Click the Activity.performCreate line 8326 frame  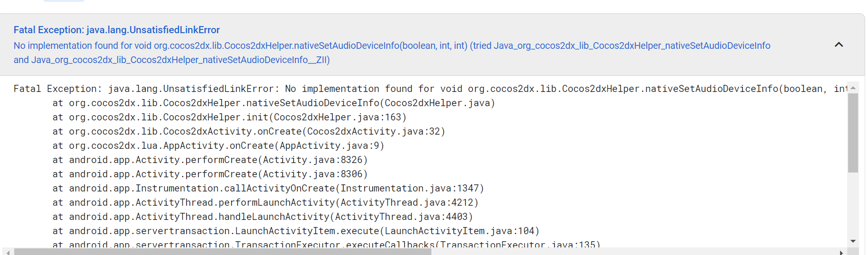(210, 160)
